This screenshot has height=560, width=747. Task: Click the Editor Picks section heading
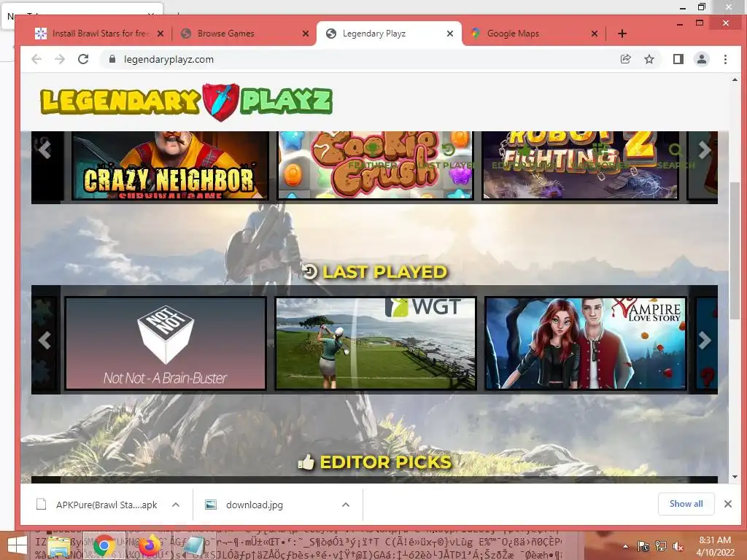point(374,462)
